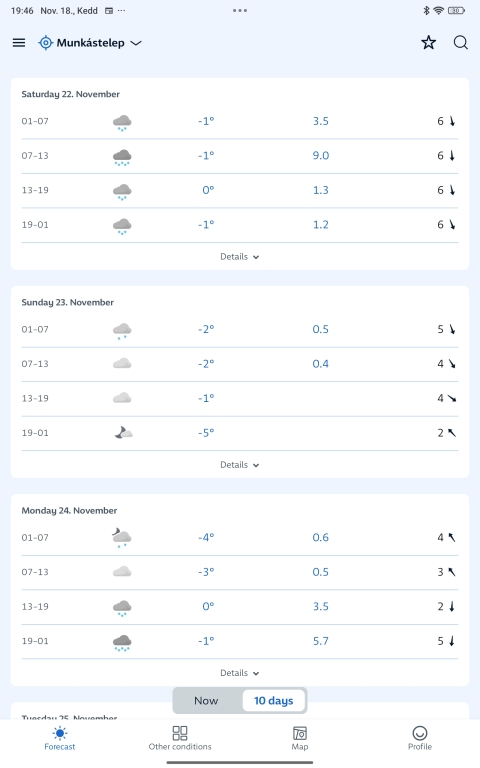Image resolution: width=480 pixels, height=768 pixels.
Task: Expand Details for Saturday 22. November
Action: coord(240,257)
